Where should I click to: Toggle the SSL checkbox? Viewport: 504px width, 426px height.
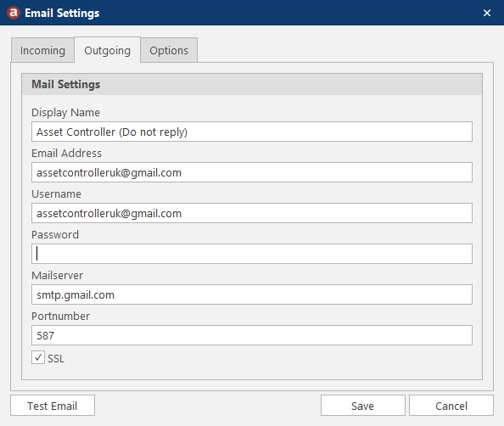[x=38, y=357]
